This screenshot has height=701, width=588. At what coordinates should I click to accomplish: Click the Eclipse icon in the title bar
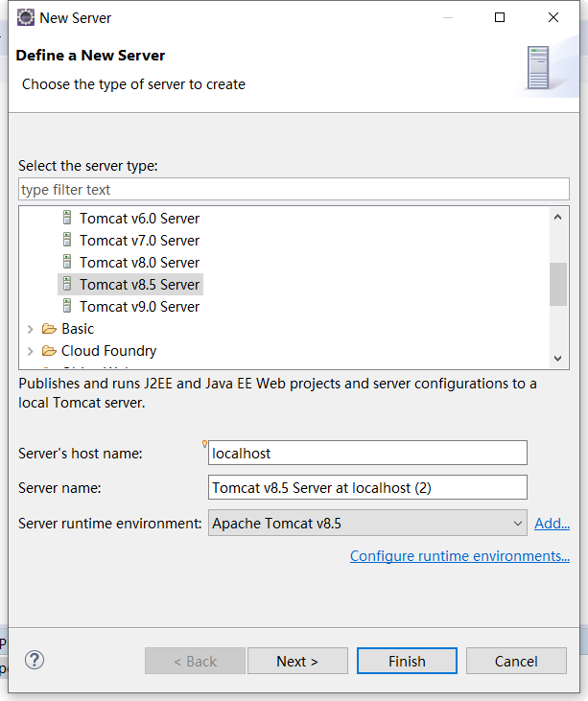point(26,18)
